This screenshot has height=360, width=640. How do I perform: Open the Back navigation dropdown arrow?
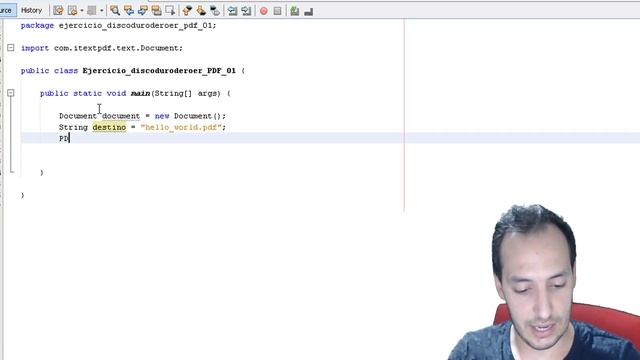(x=82, y=11)
